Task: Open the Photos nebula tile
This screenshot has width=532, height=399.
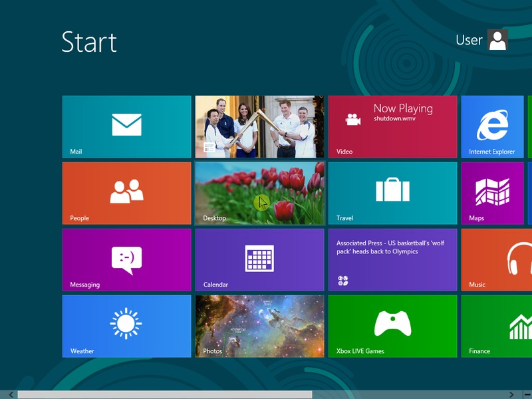Action: click(x=259, y=326)
